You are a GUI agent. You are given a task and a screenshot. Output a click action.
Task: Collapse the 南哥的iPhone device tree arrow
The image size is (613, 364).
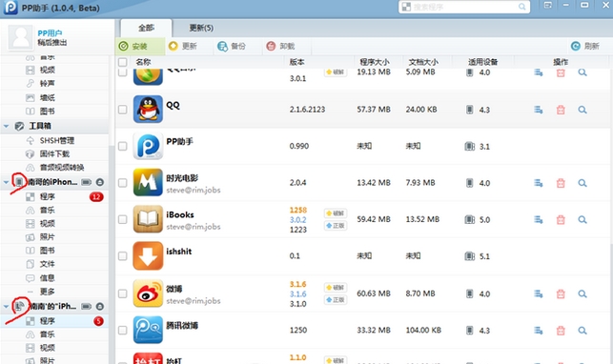[7, 182]
